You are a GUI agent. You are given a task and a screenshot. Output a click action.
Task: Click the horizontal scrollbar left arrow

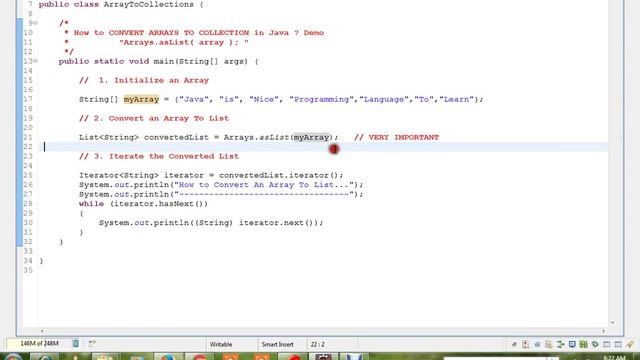click(42, 331)
